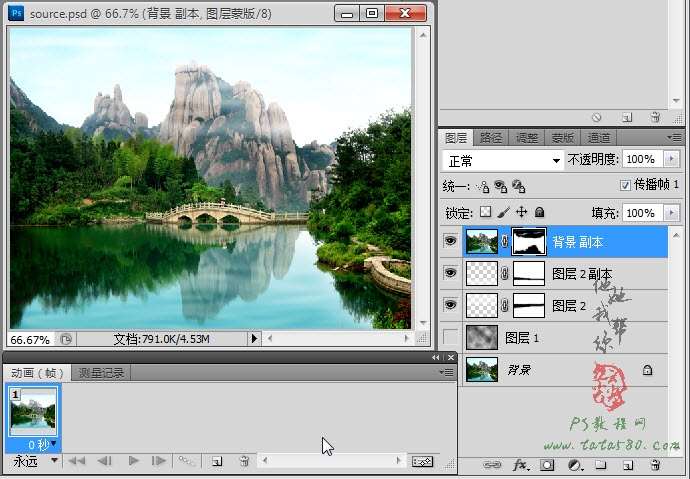The height and width of the screenshot is (479, 690).
Task: Click the unify layer position icon
Action: coord(483,186)
